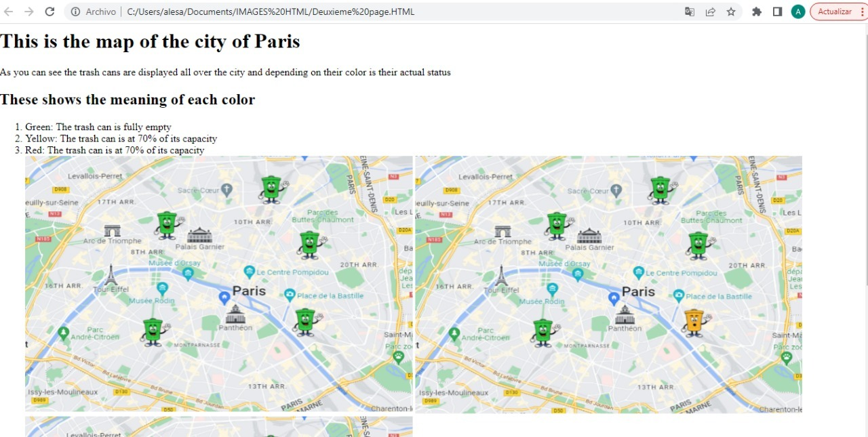
Task: Click the trash can near Sacré-Cœur on left map
Action: [272, 190]
